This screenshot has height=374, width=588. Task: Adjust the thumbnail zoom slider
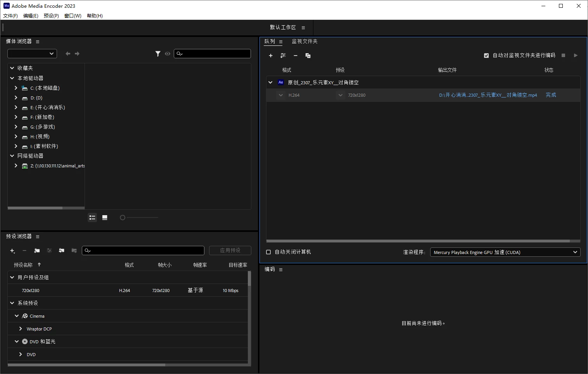[123, 218]
